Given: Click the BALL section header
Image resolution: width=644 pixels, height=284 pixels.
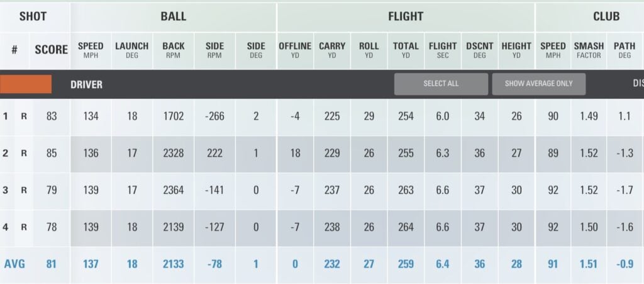Looking at the screenshot, I should coord(173,16).
